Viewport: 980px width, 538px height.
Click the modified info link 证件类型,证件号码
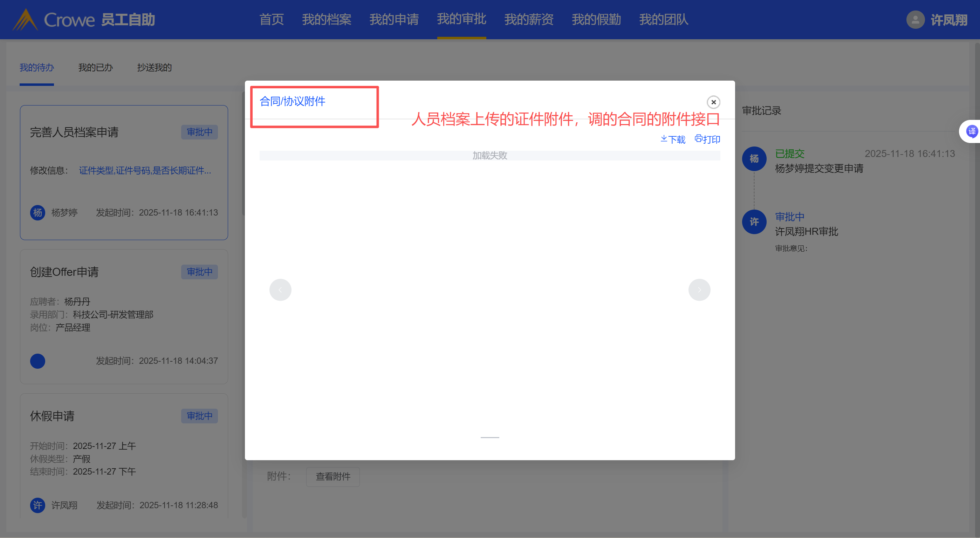click(145, 170)
